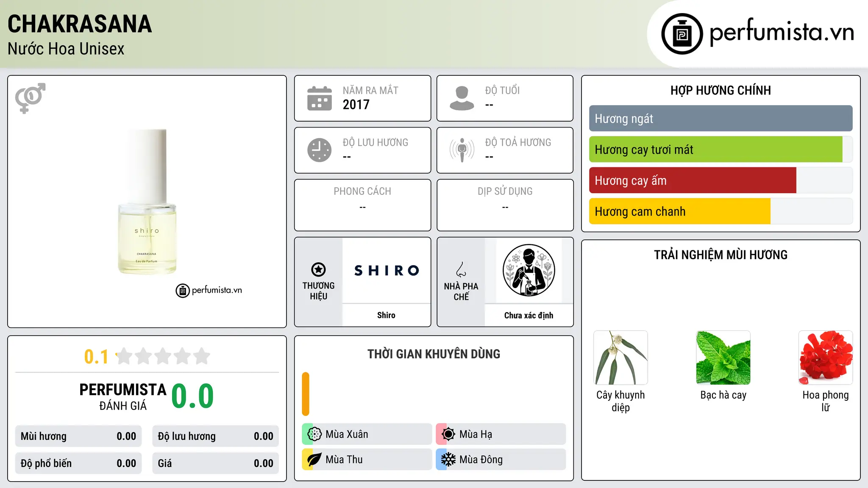
Task: Click the Độ phổ biến score row
Action: (x=78, y=463)
